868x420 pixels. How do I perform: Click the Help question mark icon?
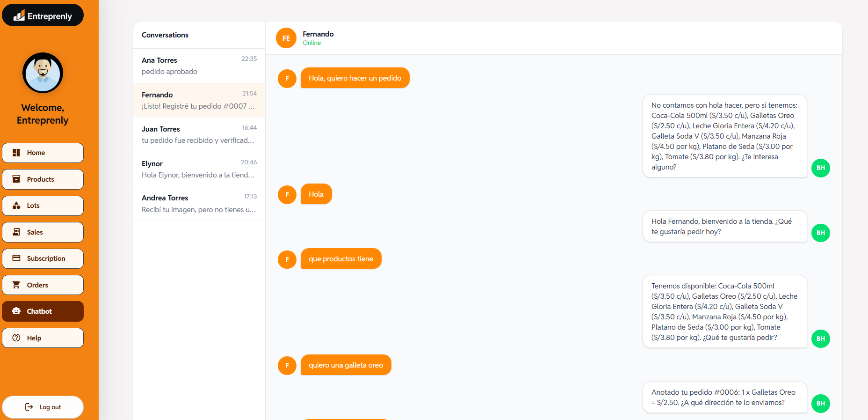pyautogui.click(x=16, y=338)
